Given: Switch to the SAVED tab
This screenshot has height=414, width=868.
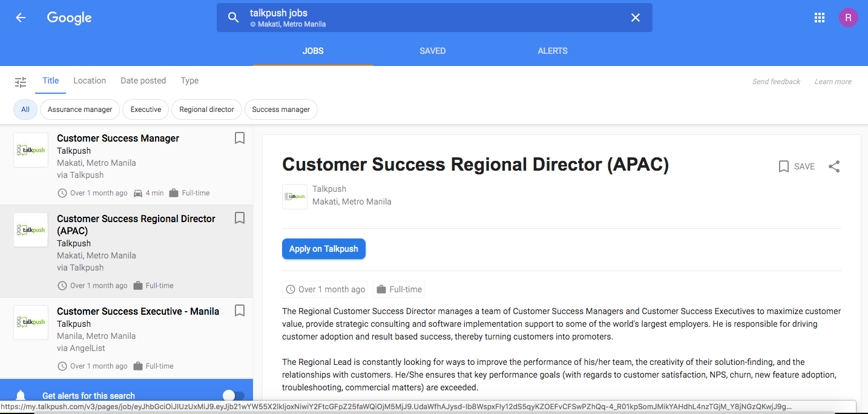Looking at the screenshot, I should click(433, 51).
